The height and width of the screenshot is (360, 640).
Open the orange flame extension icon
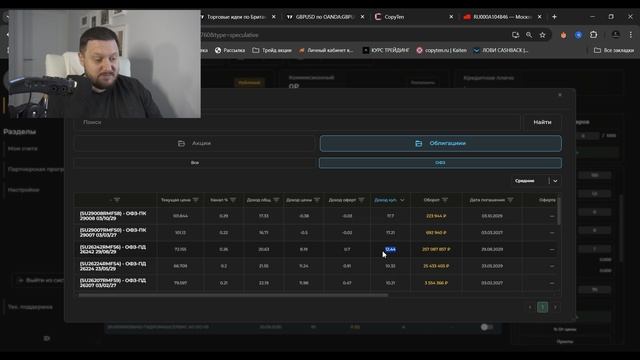click(563, 35)
